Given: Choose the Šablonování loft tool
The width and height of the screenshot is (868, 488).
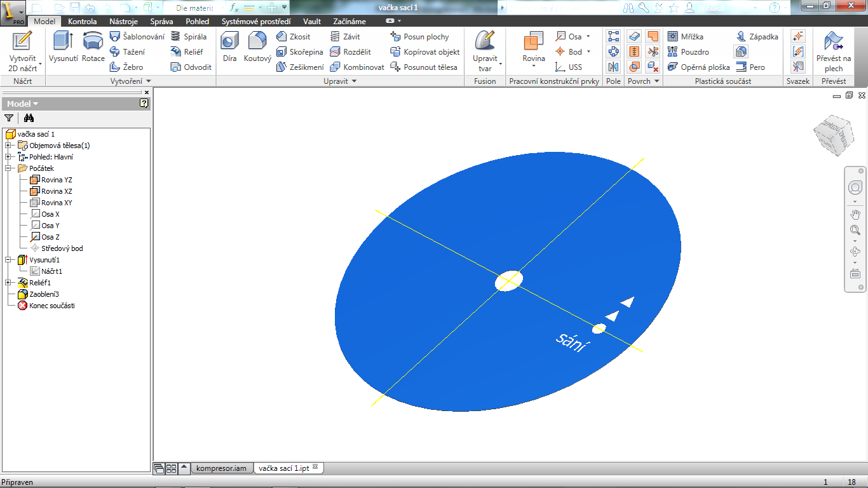Looking at the screenshot, I should [137, 37].
